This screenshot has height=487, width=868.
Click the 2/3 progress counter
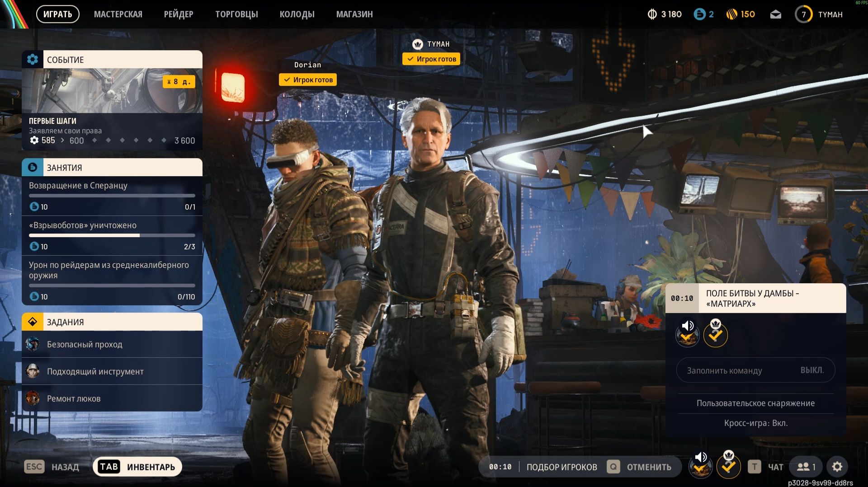point(189,247)
